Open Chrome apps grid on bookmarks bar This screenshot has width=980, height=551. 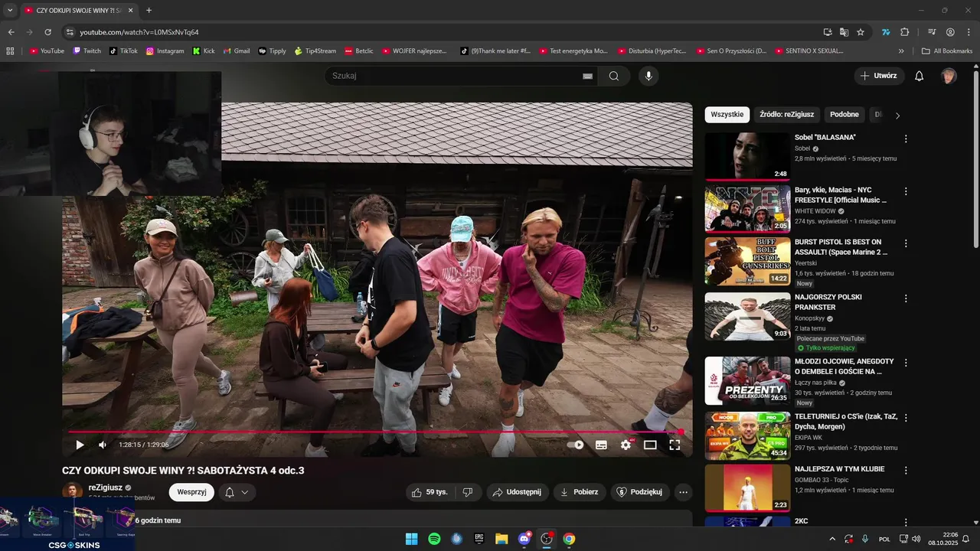click(10, 51)
